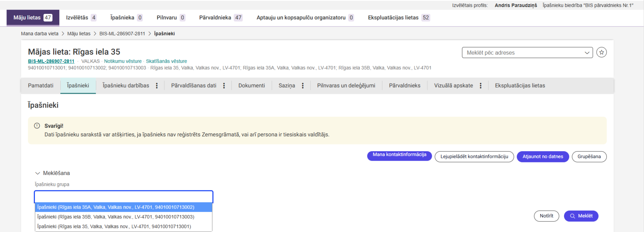The height and width of the screenshot is (232, 644).
Task: Open Aptauju un kopsapulču organizatoru tab
Action: point(305,18)
